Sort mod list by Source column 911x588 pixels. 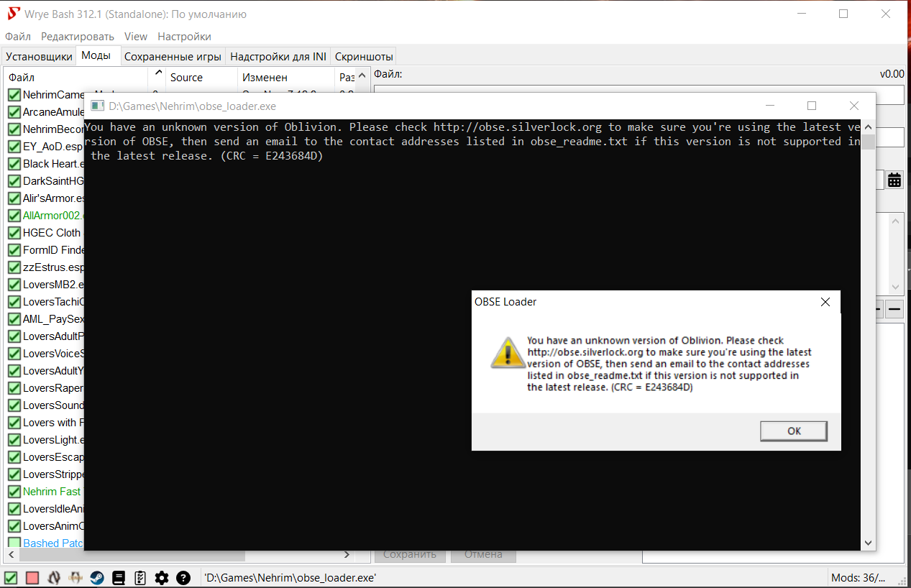(186, 78)
